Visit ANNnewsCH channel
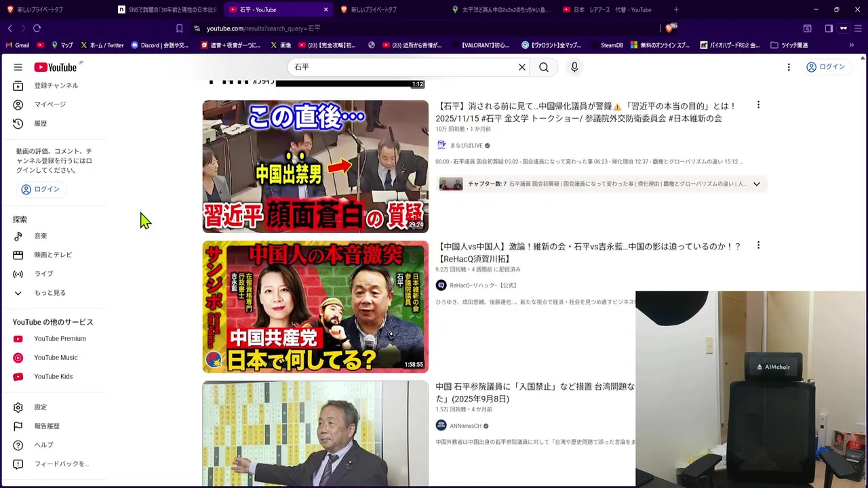The height and width of the screenshot is (488, 868). (465, 426)
